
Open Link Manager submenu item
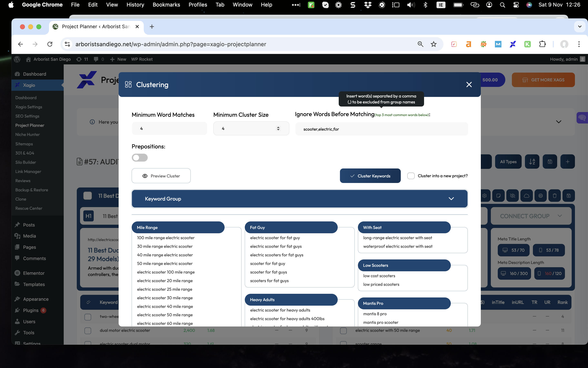28,171
